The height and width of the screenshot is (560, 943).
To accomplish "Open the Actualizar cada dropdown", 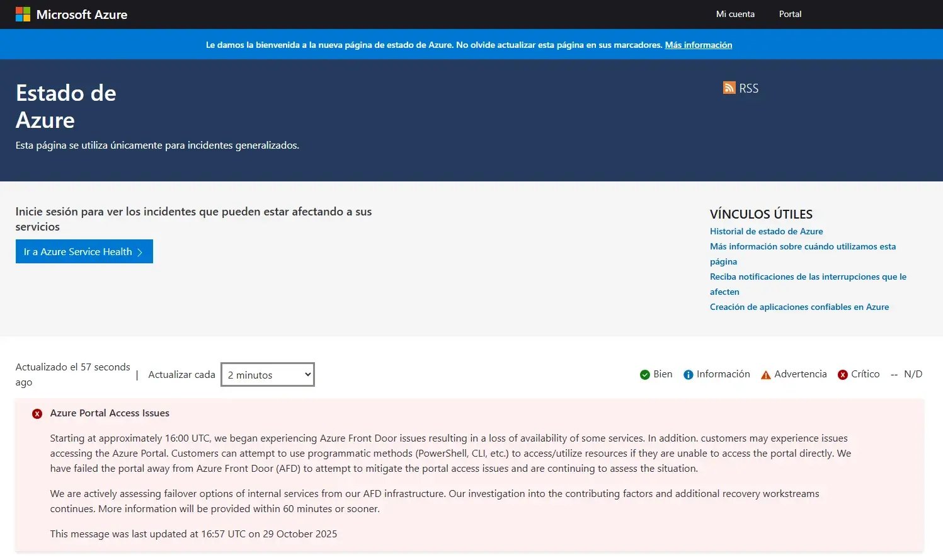I will tap(268, 375).
